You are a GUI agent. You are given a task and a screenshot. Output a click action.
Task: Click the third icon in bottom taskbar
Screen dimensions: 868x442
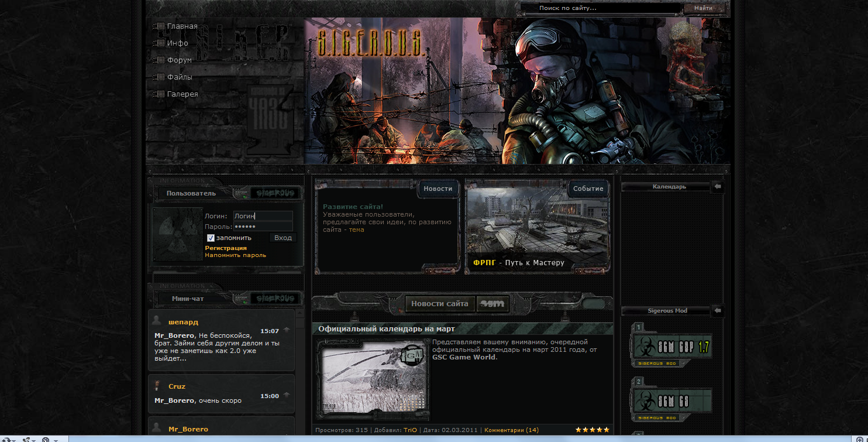pyautogui.click(x=46, y=439)
